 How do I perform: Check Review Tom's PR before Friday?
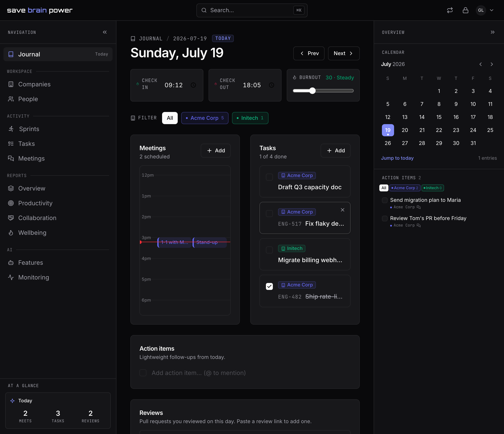(x=385, y=219)
